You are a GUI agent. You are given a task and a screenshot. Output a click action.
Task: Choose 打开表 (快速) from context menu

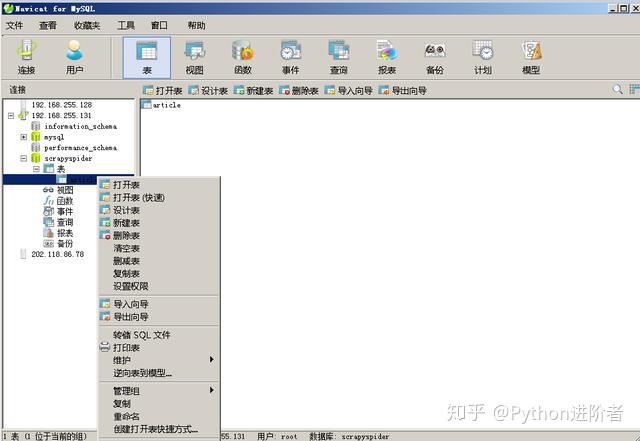(x=159, y=198)
